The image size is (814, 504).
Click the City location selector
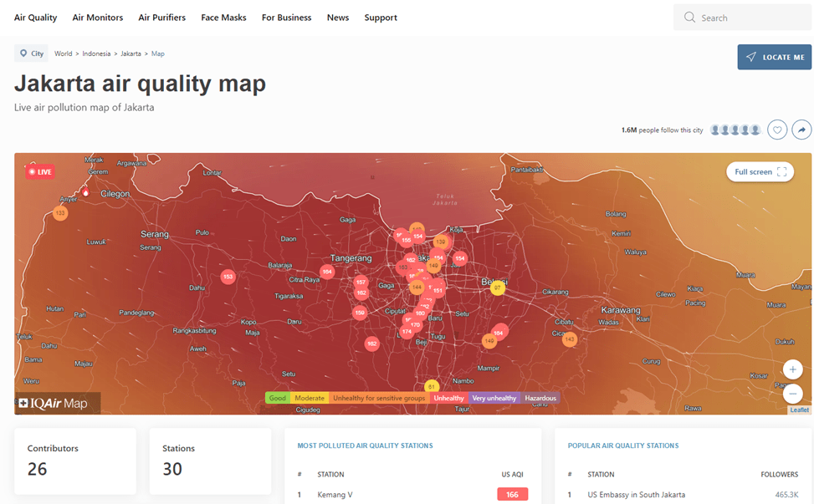tap(31, 53)
